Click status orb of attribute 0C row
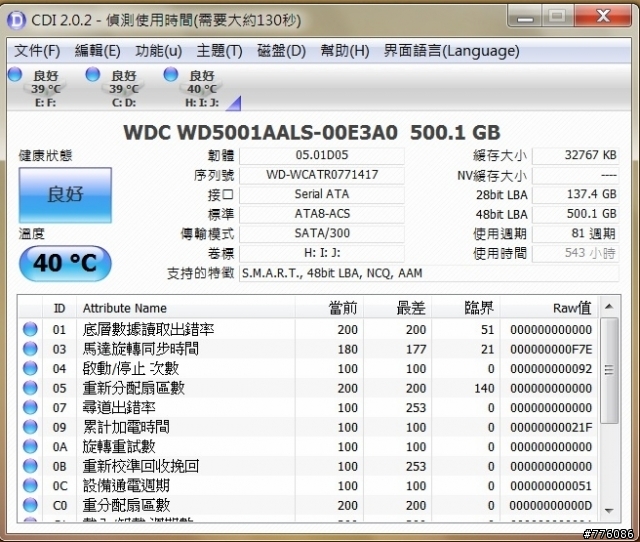Viewport: 640px width, 542px height. tap(30, 486)
